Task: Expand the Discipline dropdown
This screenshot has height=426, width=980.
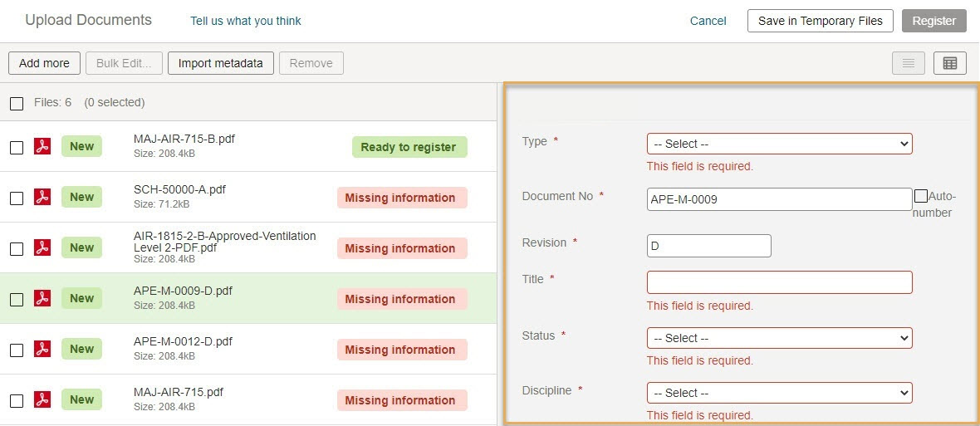Action: [779, 393]
